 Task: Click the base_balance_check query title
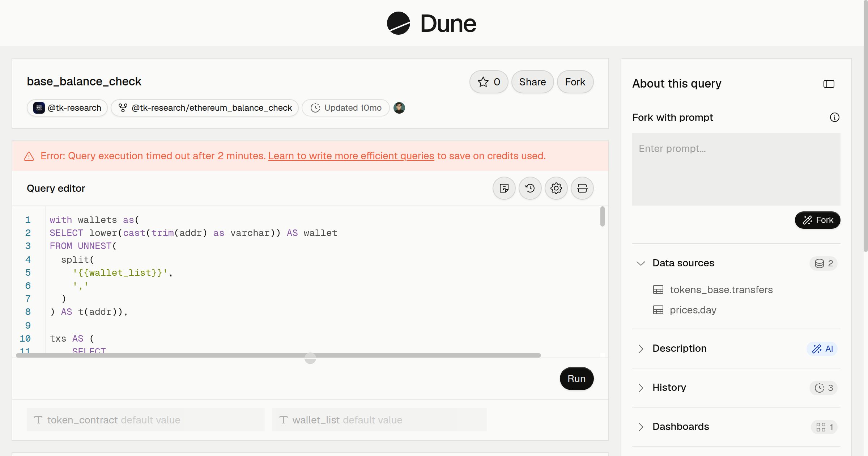pyautogui.click(x=84, y=81)
